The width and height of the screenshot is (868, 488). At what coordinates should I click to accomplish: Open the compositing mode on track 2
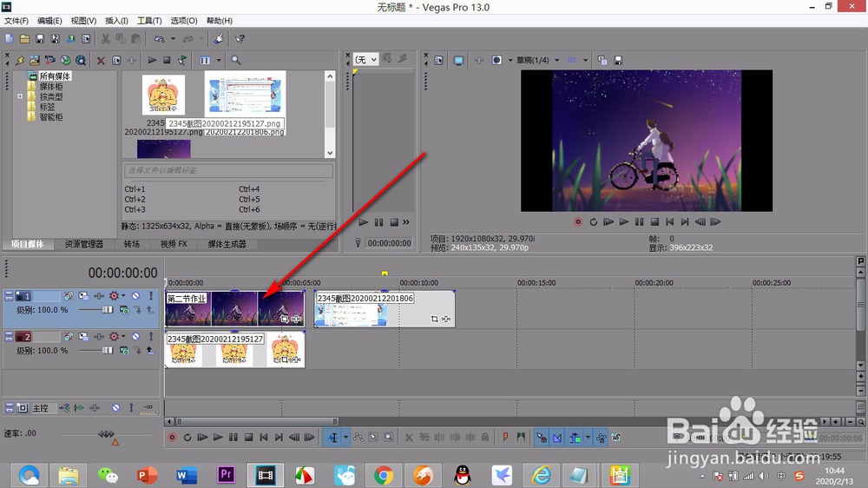click(x=124, y=350)
